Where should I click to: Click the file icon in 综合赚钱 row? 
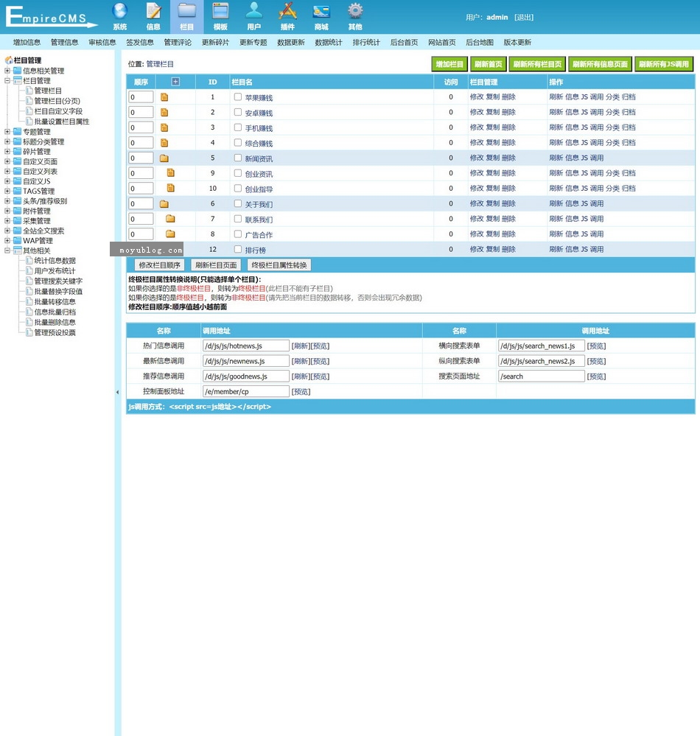click(x=164, y=143)
